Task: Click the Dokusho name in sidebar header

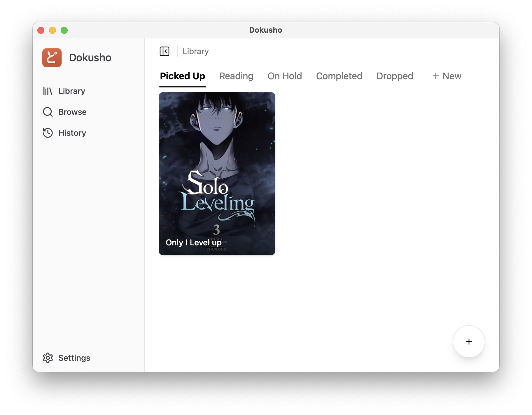Action: pyautogui.click(x=90, y=58)
